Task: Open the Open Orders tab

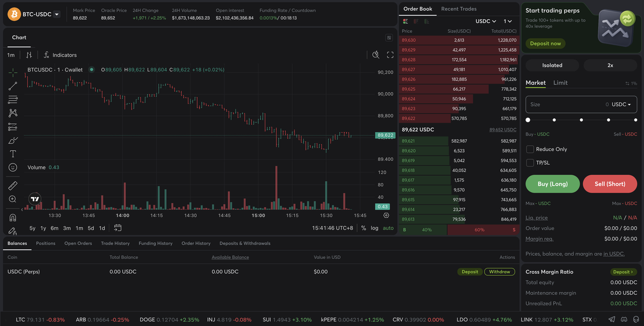Action: click(x=78, y=243)
